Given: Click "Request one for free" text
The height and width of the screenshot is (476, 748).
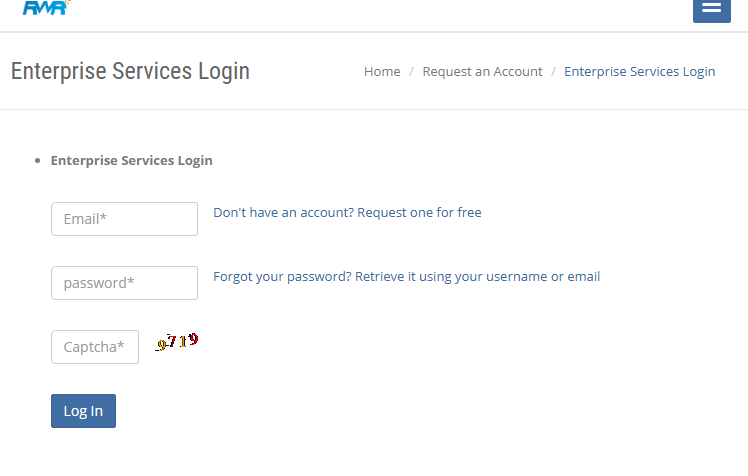Looking at the screenshot, I should click(419, 212).
